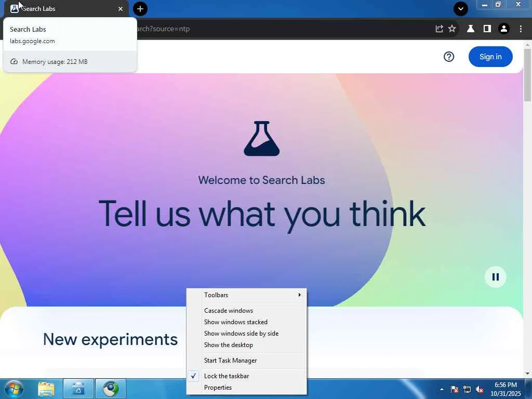
Task: Open the Recycle Bin taskbar item
Action: click(78, 389)
